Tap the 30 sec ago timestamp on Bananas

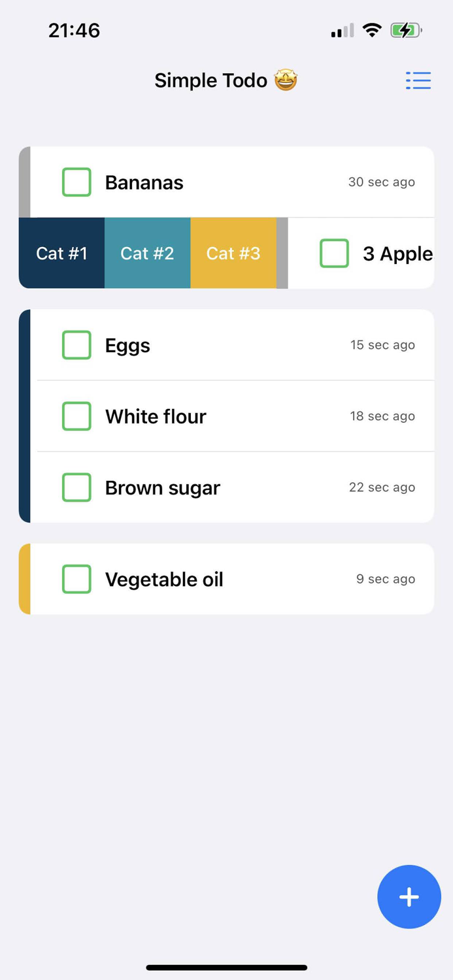381,182
